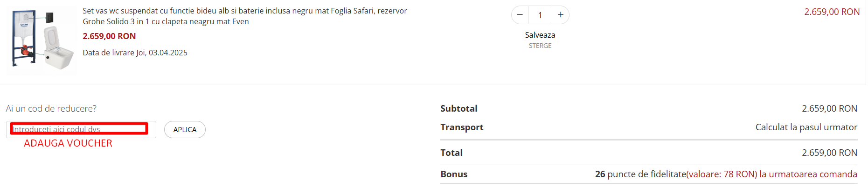The image size is (868, 187).
Task: Click the Bonus label
Action: tap(454, 174)
